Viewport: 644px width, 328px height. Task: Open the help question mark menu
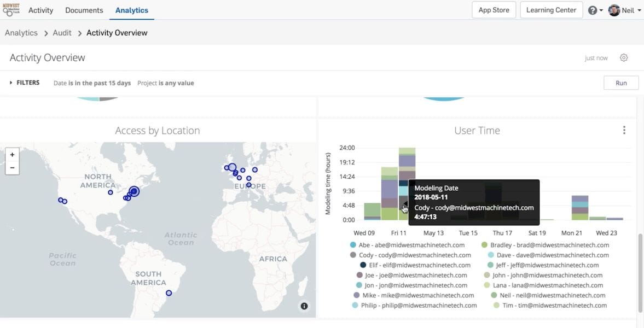tap(593, 10)
